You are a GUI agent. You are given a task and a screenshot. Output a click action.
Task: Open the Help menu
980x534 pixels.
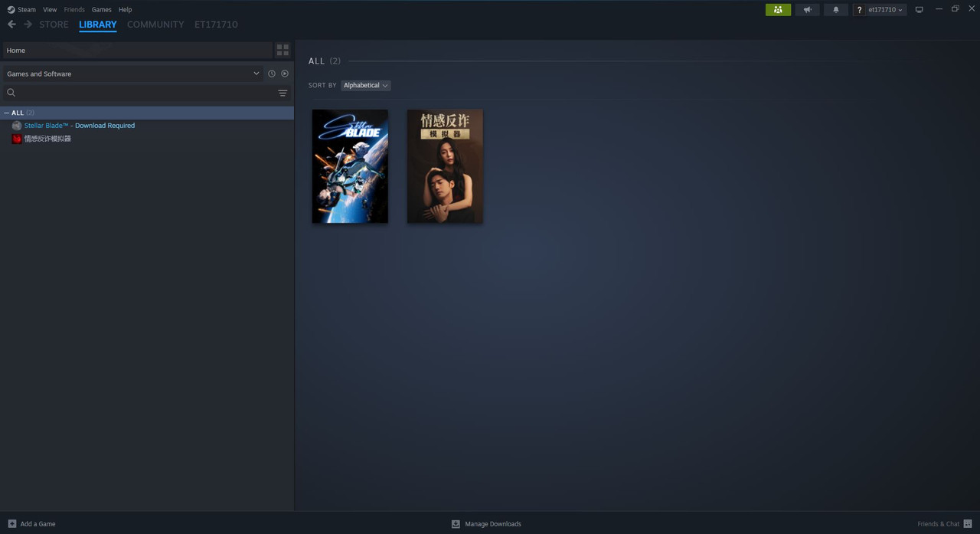[x=126, y=9]
